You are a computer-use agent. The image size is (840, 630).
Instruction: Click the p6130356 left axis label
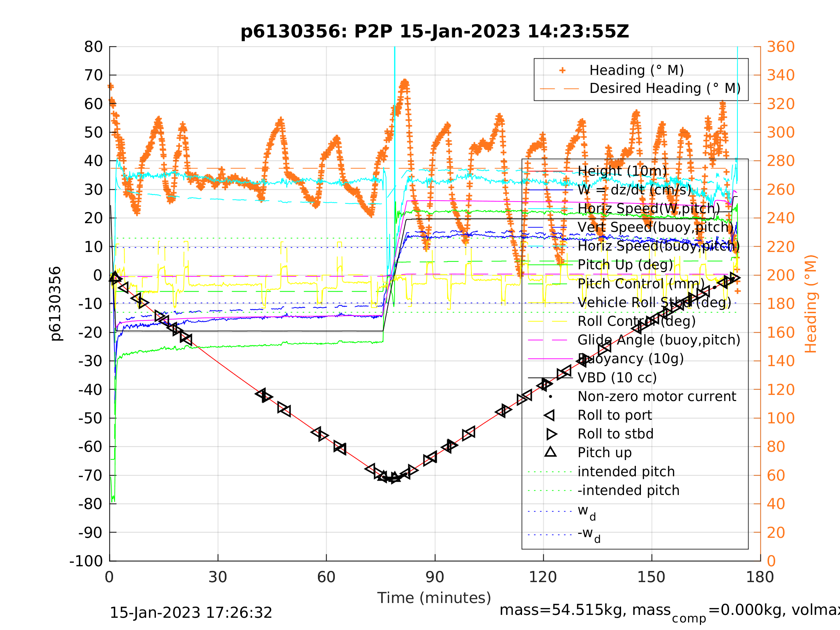click(55, 304)
